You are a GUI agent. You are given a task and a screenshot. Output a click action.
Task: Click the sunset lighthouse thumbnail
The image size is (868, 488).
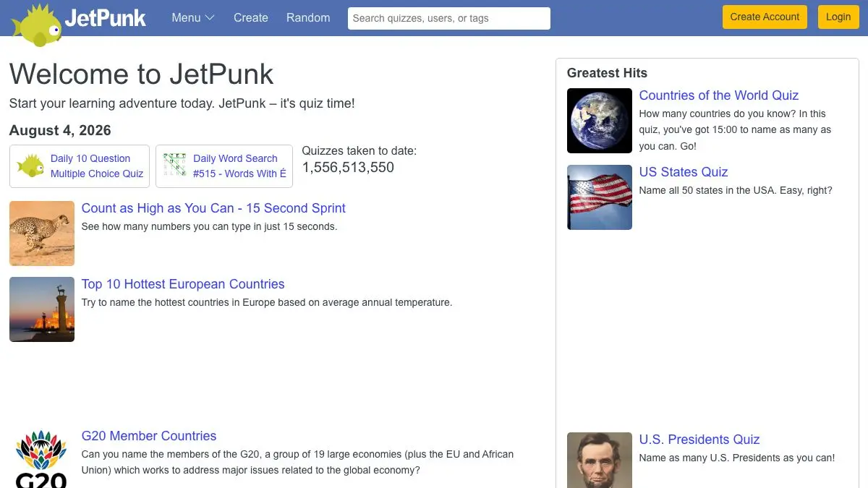pyautogui.click(x=42, y=309)
